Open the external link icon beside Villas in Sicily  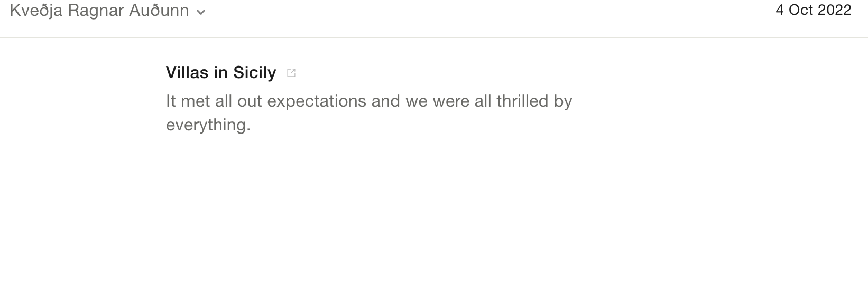[291, 73]
